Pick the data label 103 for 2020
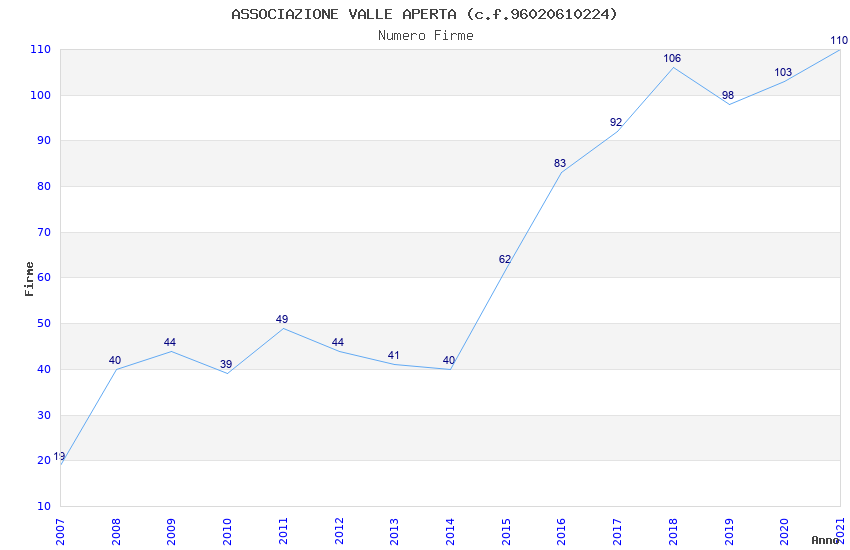 tap(783, 72)
